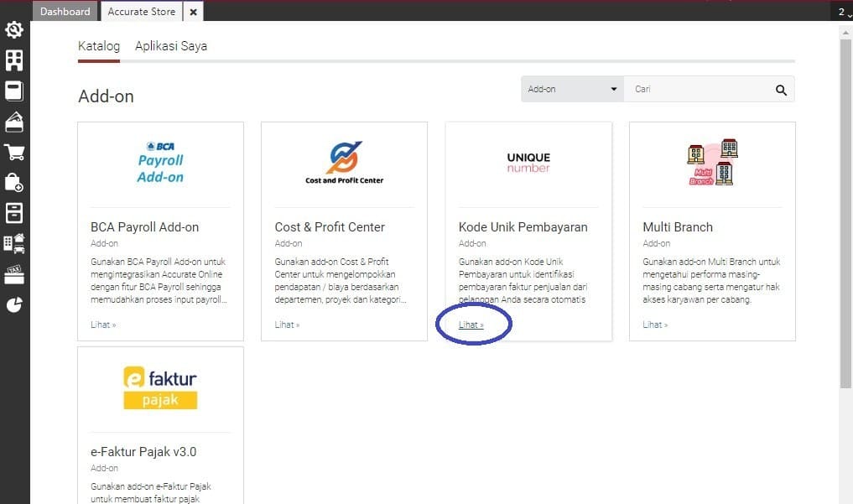Expand the Add-on category dropdown
Viewport: 853px width, 504px height.
click(x=572, y=90)
